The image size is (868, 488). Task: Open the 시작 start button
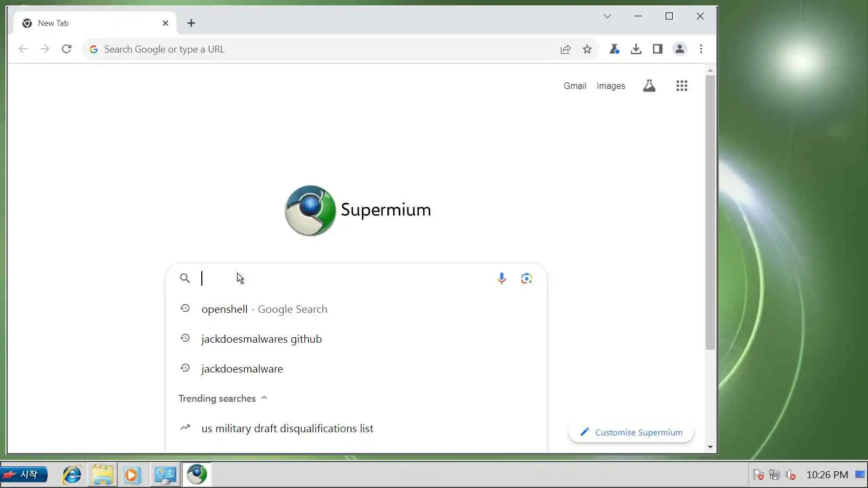[24, 474]
